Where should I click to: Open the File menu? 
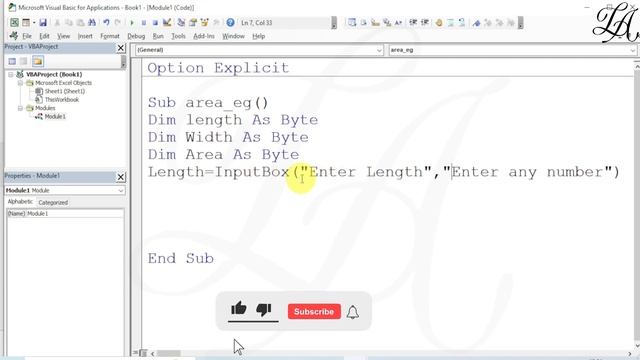pos(27,36)
